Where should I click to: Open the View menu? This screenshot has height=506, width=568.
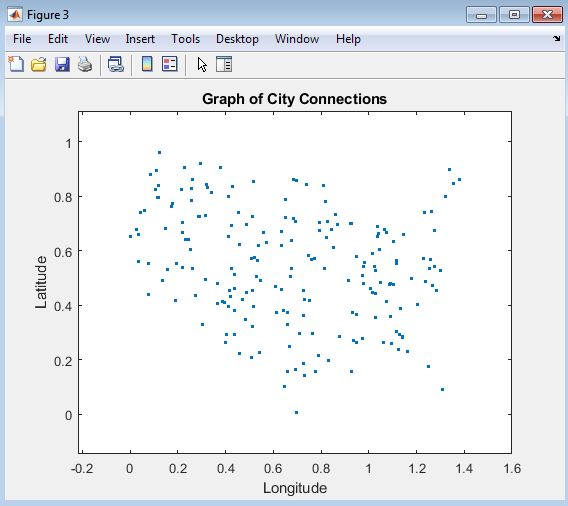click(97, 39)
